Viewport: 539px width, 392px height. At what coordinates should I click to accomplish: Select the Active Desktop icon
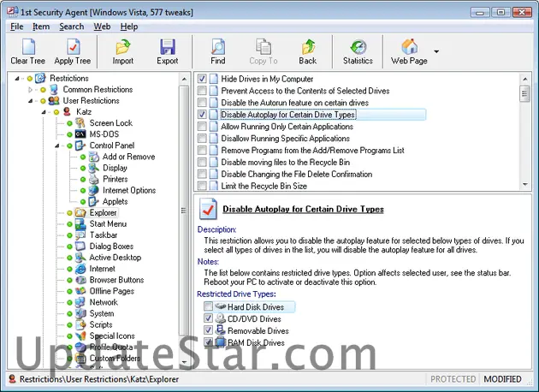80,258
